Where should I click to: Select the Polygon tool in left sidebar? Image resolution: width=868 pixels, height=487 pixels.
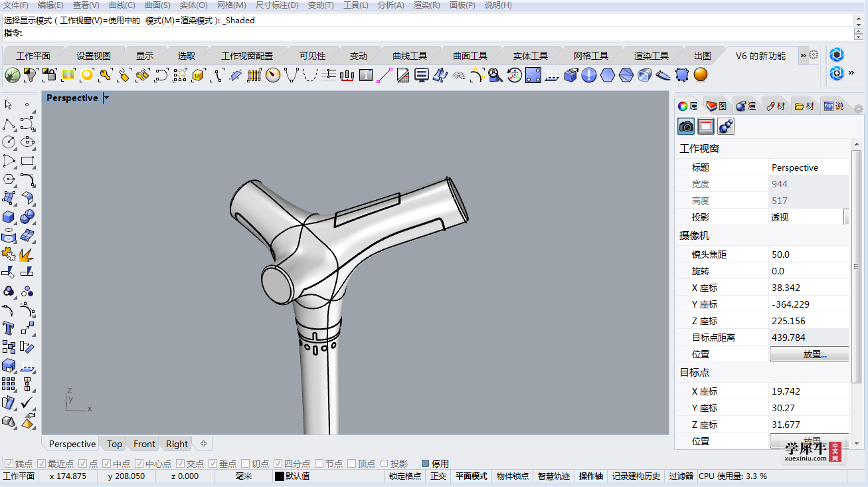coord(9,179)
